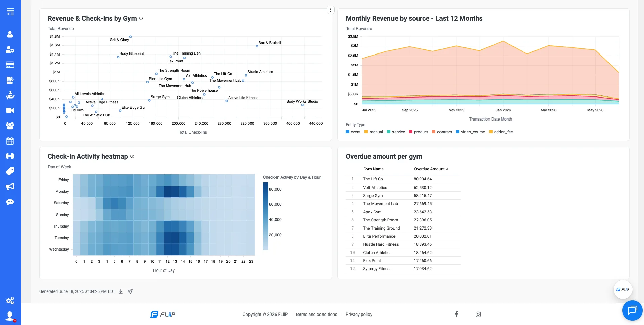
Task: Open the document edit sidebar icon
Action: (x=10, y=80)
